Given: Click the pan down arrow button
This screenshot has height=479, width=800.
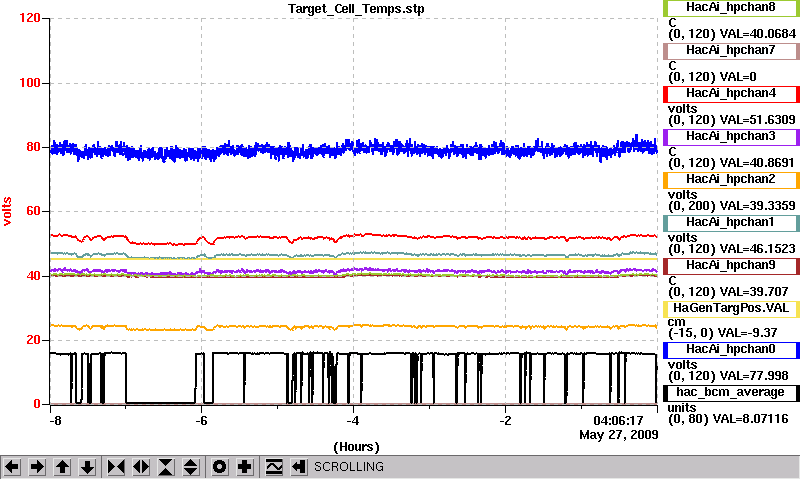Looking at the screenshot, I should pyautogui.click(x=87, y=467).
